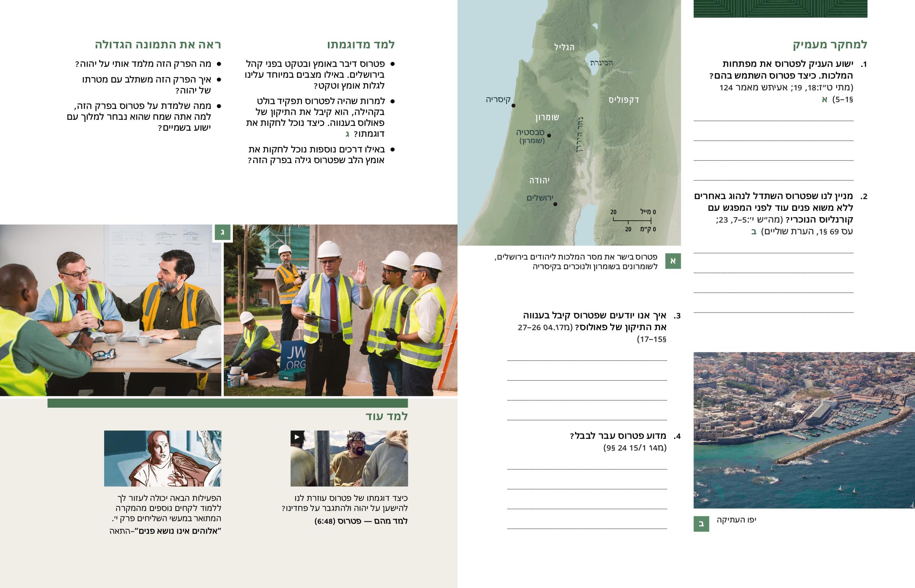Image resolution: width=915 pixels, height=588 pixels.
Task: Open the illustrated Cornelius activity thumbnail
Action: (x=163, y=458)
